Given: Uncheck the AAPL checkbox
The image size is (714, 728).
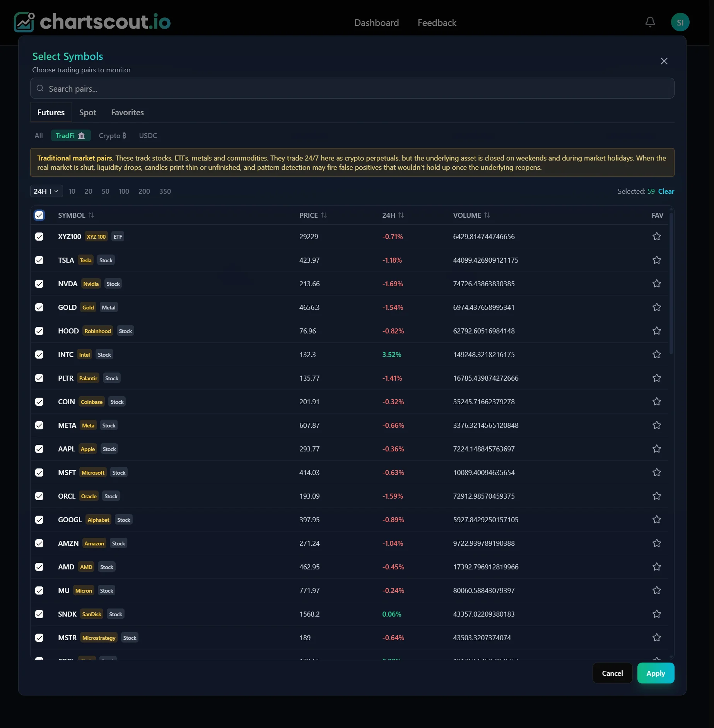Looking at the screenshot, I should coord(39,449).
